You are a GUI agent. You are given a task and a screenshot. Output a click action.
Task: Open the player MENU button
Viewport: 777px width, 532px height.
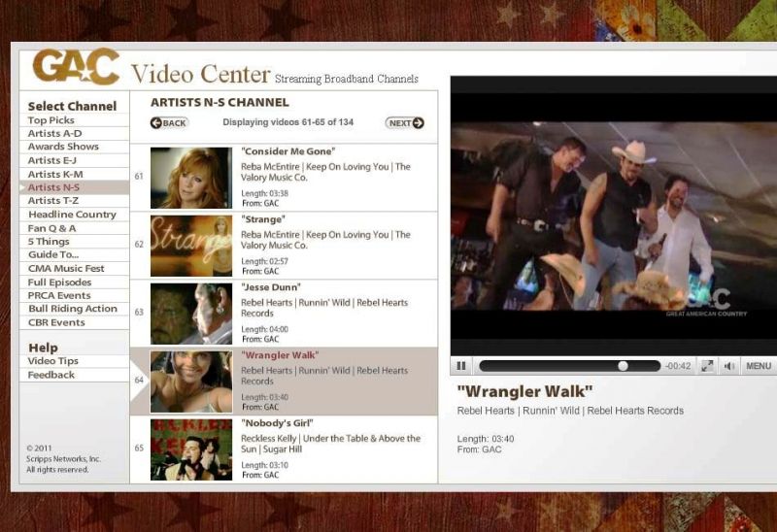758,366
